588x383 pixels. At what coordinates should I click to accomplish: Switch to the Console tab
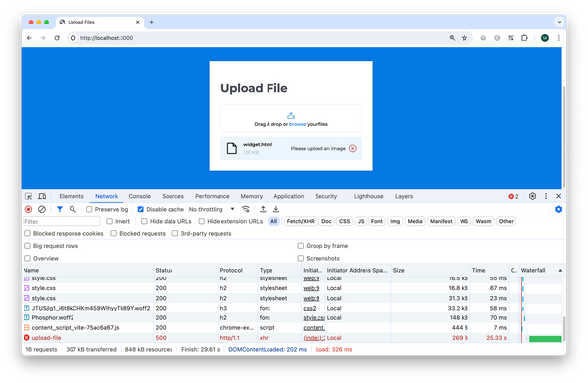point(139,196)
